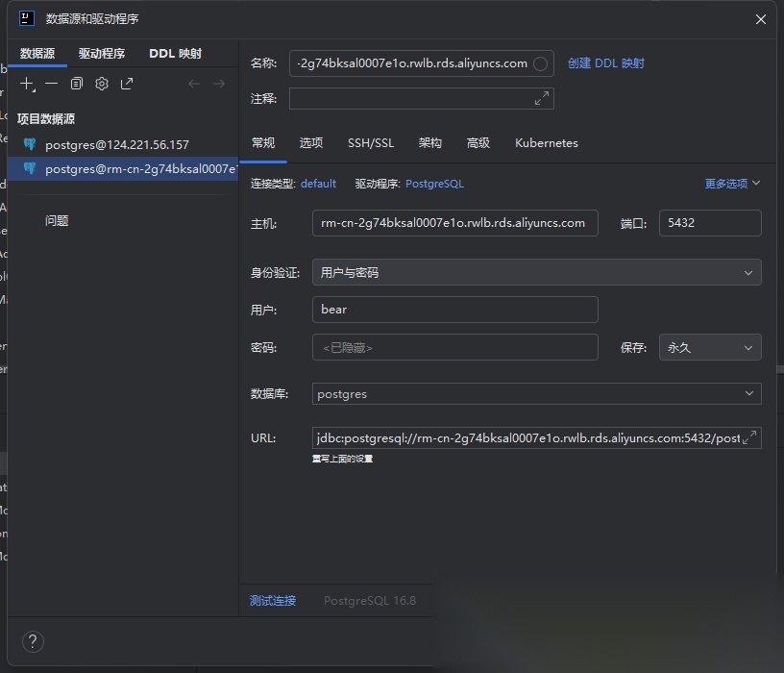Remove selected data source with minus icon
Image resolution: width=784 pixels, height=673 pixels.
(x=52, y=84)
